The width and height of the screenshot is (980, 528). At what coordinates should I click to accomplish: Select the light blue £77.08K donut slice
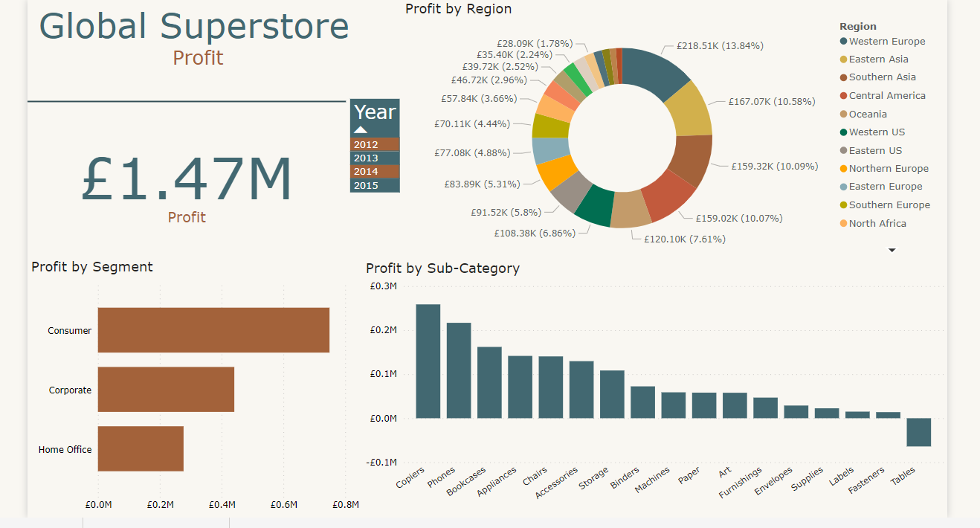(550, 151)
